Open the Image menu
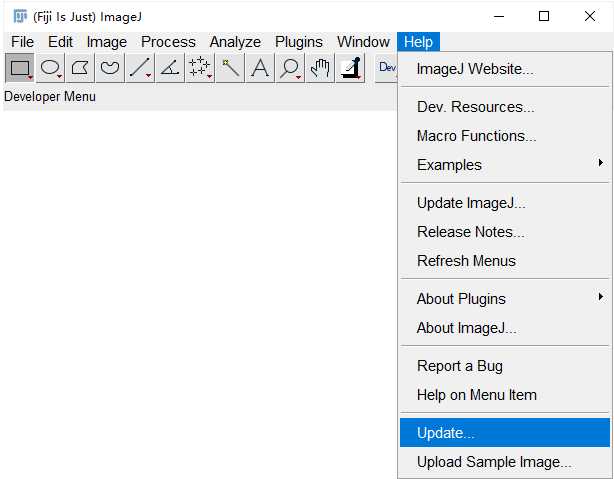Viewport: 614px width, 479px height. click(x=107, y=42)
